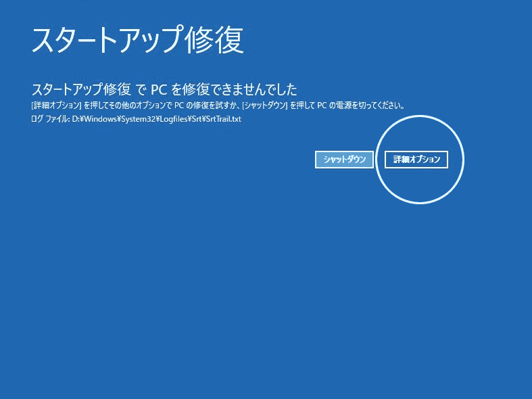
Task: Select the スタートアップ修復 page title
Action: click(138, 40)
